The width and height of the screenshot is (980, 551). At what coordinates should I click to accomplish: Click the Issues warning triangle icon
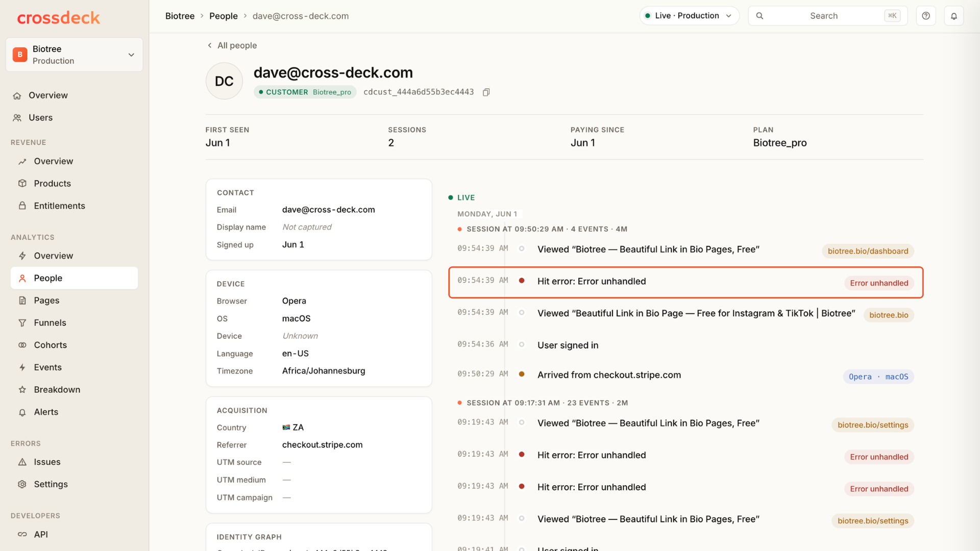click(x=22, y=462)
